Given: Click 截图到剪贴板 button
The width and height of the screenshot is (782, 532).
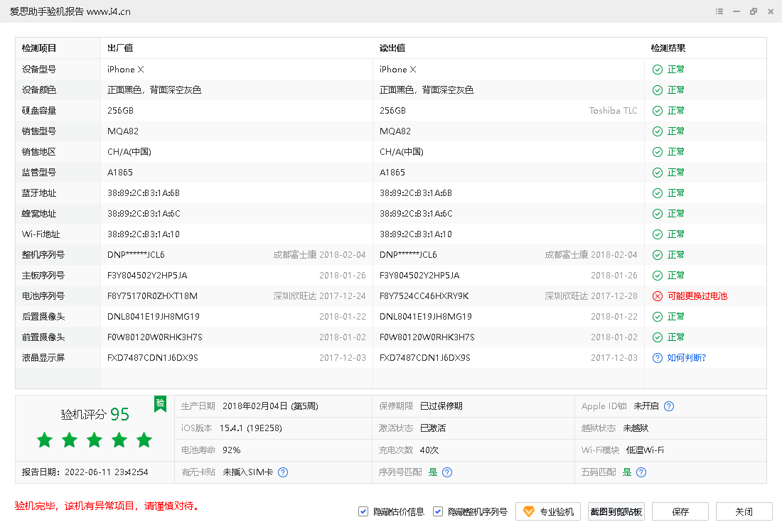Looking at the screenshot, I should click(616, 511).
